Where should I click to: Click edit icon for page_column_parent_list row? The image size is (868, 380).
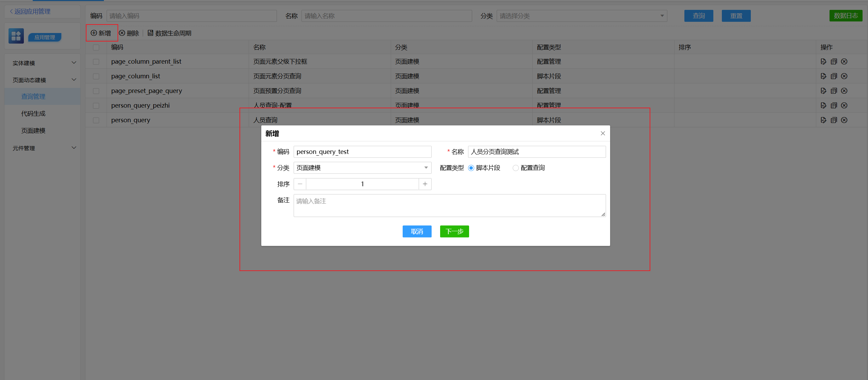pos(823,62)
